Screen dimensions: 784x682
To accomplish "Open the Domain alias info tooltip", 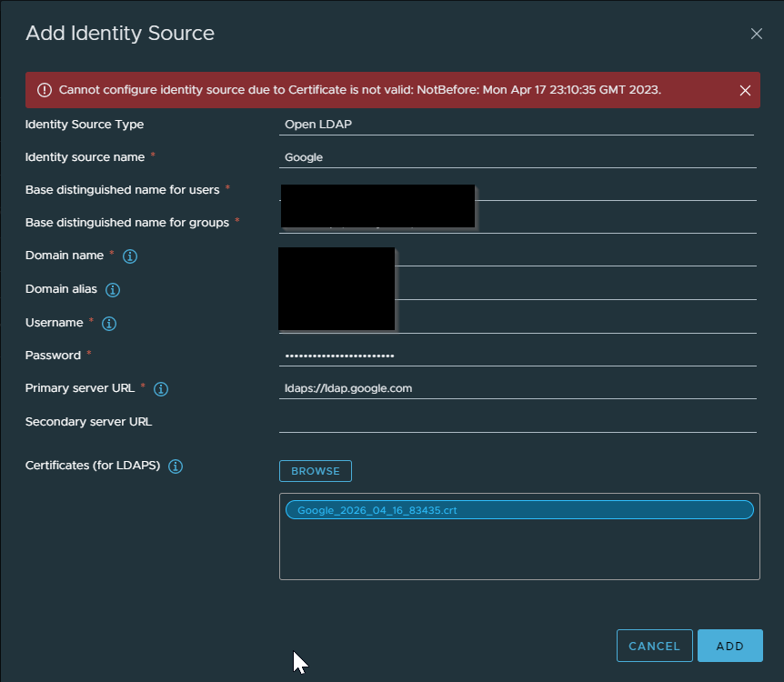I will point(112,289).
